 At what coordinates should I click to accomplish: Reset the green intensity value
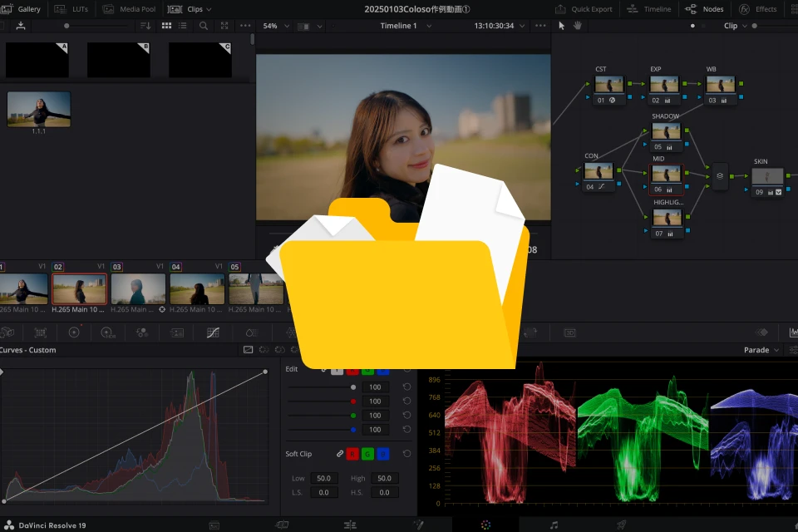[406, 416]
